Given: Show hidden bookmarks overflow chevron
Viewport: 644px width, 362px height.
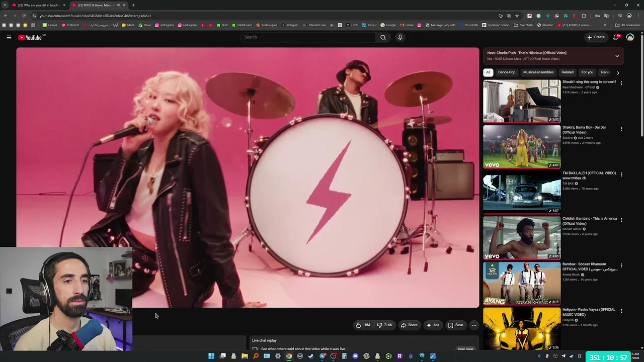Looking at the screenshot, I should coord(605,25).
